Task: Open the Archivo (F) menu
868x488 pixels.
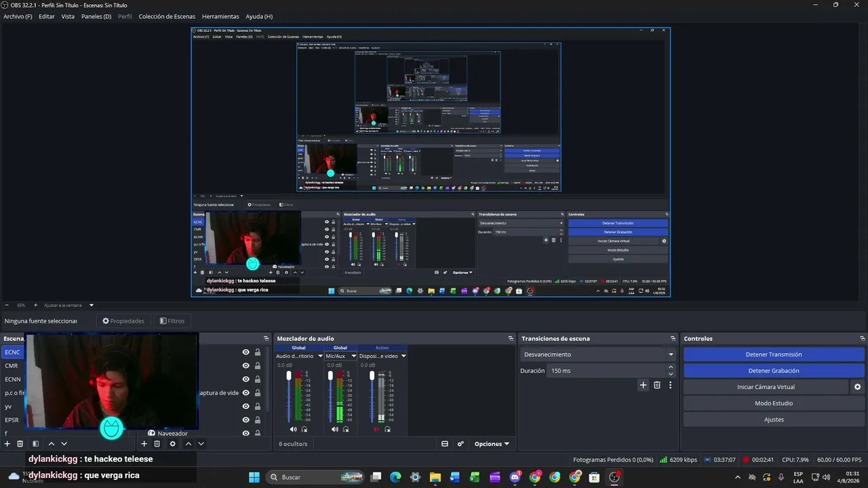Action: 18,16
